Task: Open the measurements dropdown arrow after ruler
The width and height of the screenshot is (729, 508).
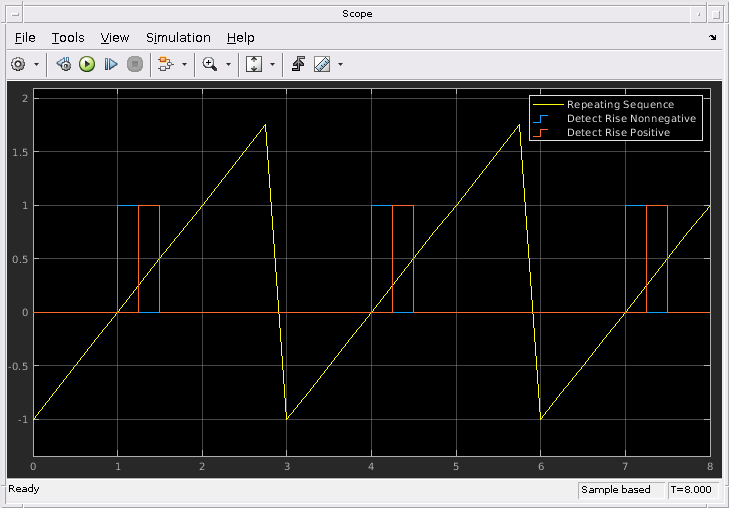Action: pyautogui.click(x=340, y=65)
